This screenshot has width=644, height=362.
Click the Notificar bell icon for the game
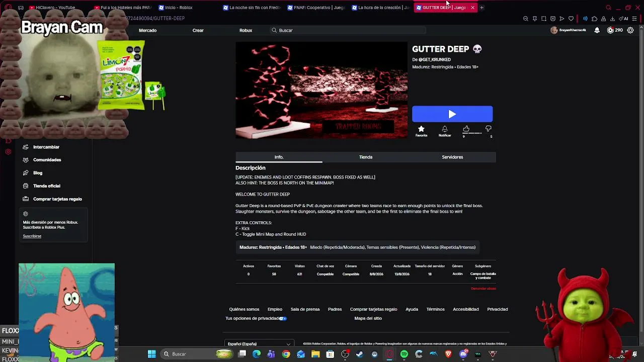(445, 129)
